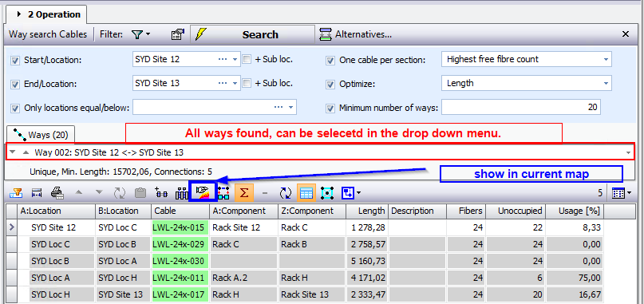
Task: Toggle the Start/Location checkbox
Action: [15, 61]
